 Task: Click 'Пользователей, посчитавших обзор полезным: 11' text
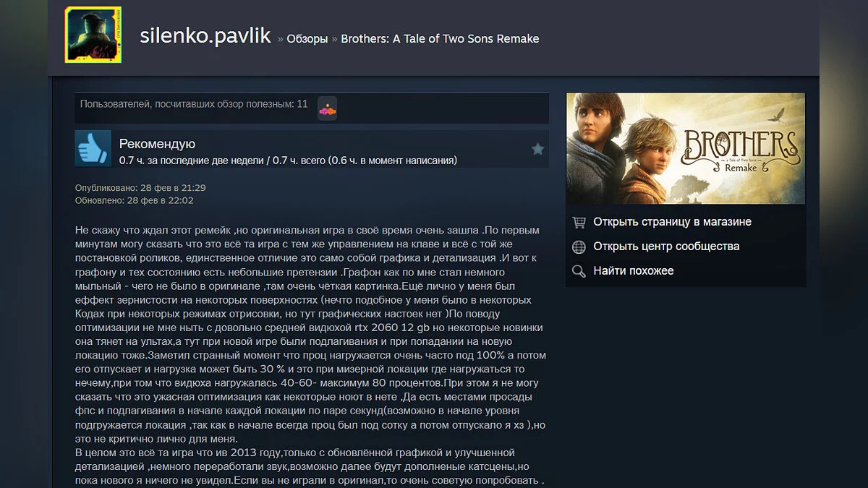[x=194, y=104]
